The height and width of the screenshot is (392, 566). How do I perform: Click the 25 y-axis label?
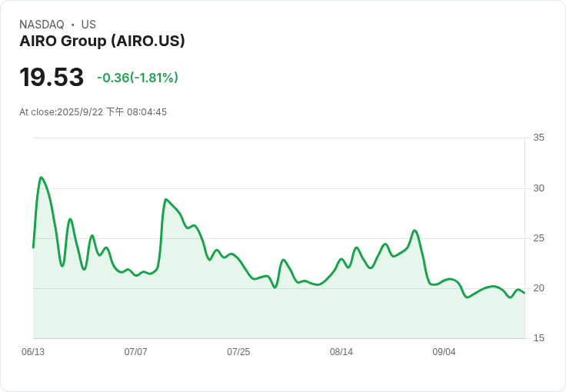[538, 238]
